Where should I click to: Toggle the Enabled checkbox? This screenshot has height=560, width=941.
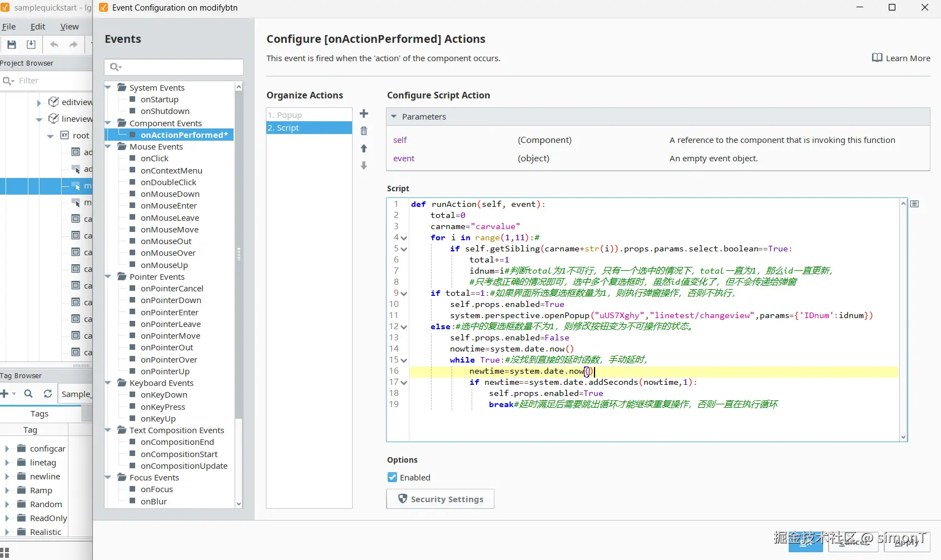coord(393,478)
